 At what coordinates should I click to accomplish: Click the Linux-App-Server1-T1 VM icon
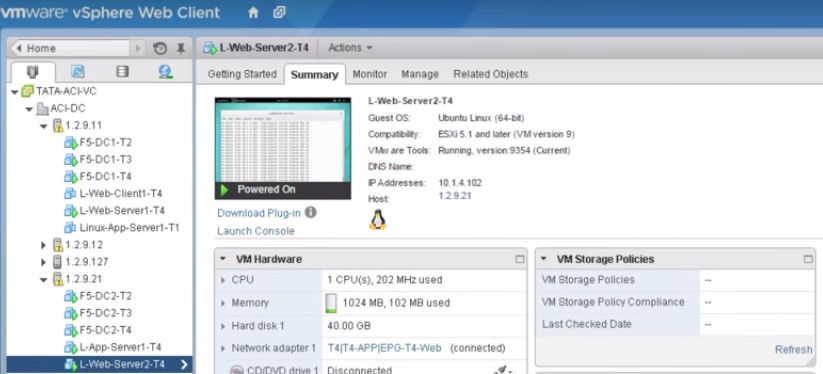click(70, 228)
